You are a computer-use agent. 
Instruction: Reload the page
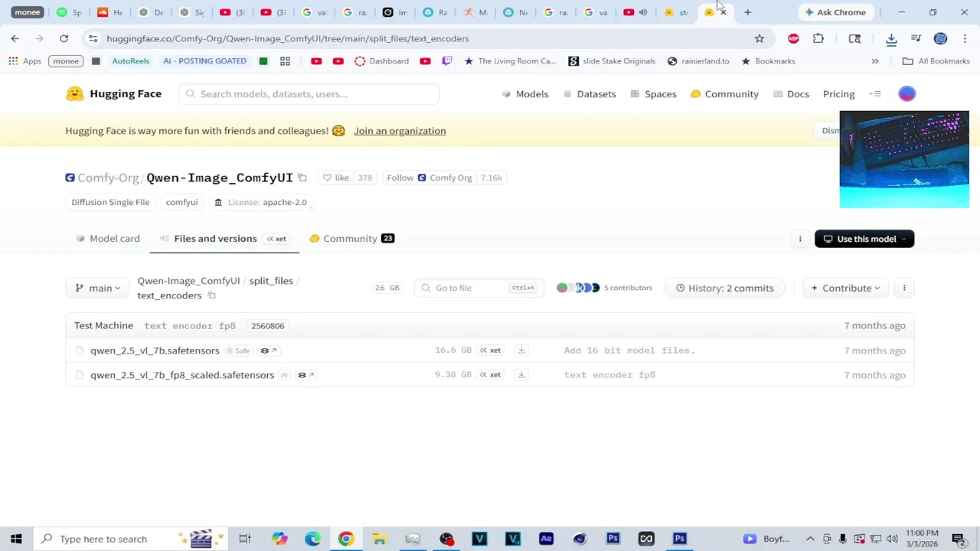click(x=64, y=38)
